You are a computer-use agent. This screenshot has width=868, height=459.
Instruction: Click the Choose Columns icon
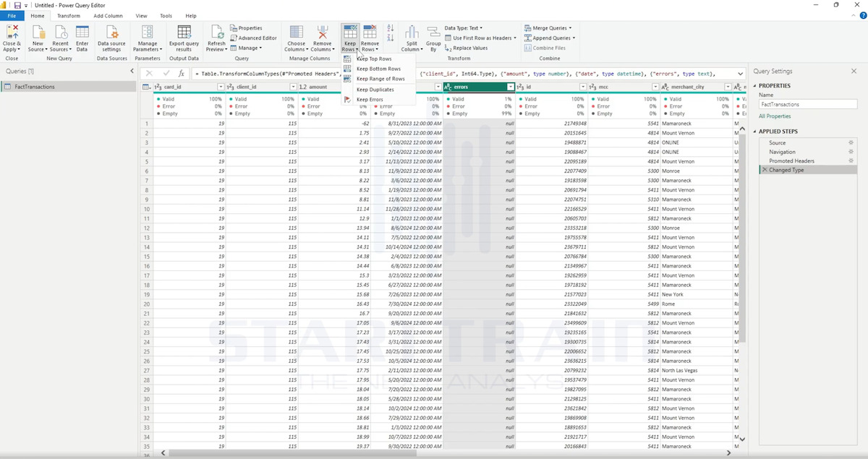[x=297, y=32]
